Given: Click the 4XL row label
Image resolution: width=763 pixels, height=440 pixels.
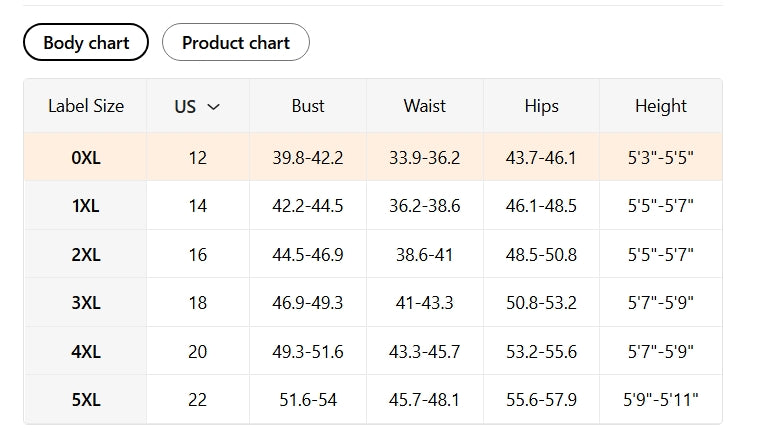Looking at the screenshot, I should [86, 352].
